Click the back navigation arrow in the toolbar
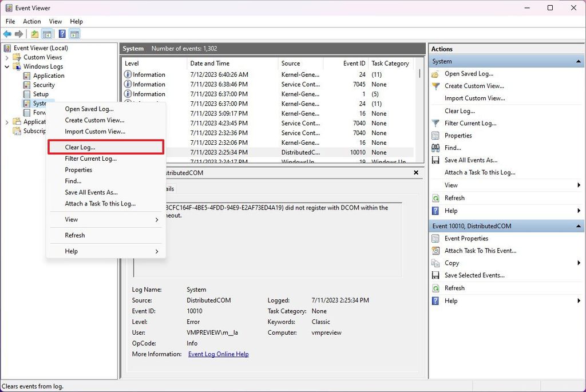The width and height of the screenshot is (586, 392). pos(7,33)
